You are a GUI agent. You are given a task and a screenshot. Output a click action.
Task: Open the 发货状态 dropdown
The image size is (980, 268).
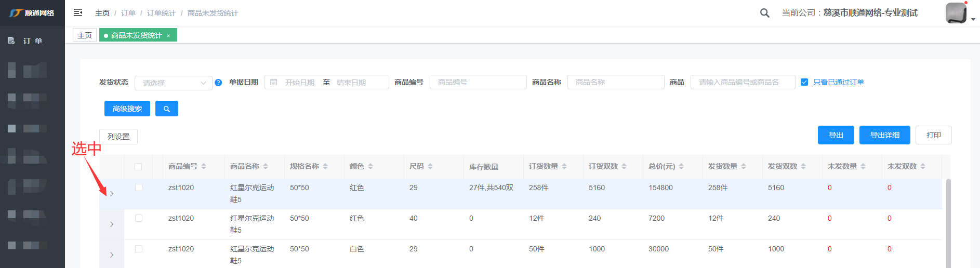click(173, 83)
